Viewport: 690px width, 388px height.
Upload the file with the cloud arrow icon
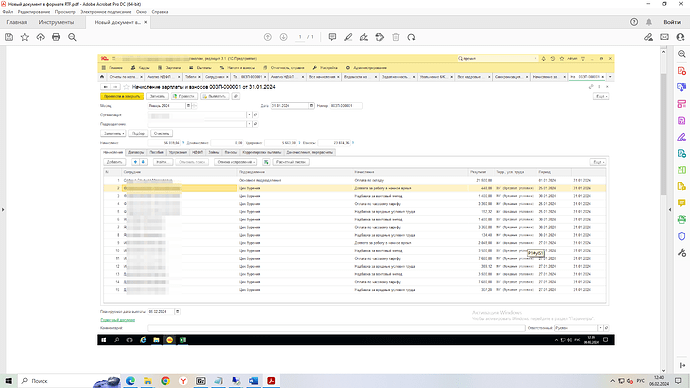[x=40, y=37]
